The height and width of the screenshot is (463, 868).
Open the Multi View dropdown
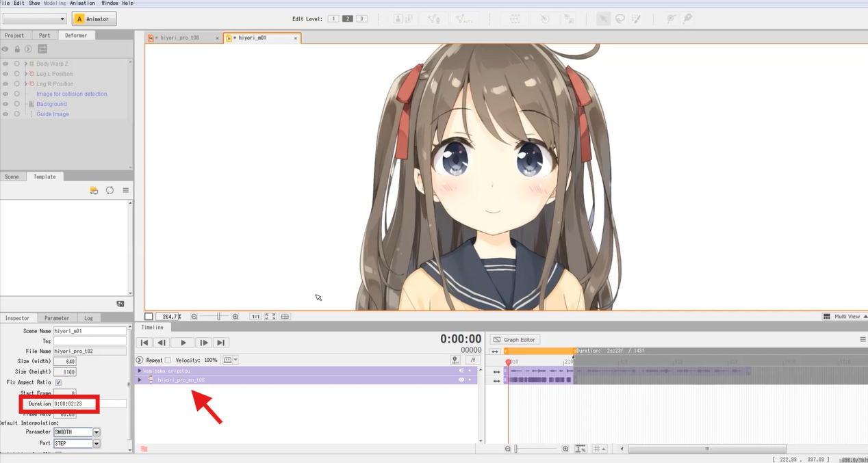[846, 317]
